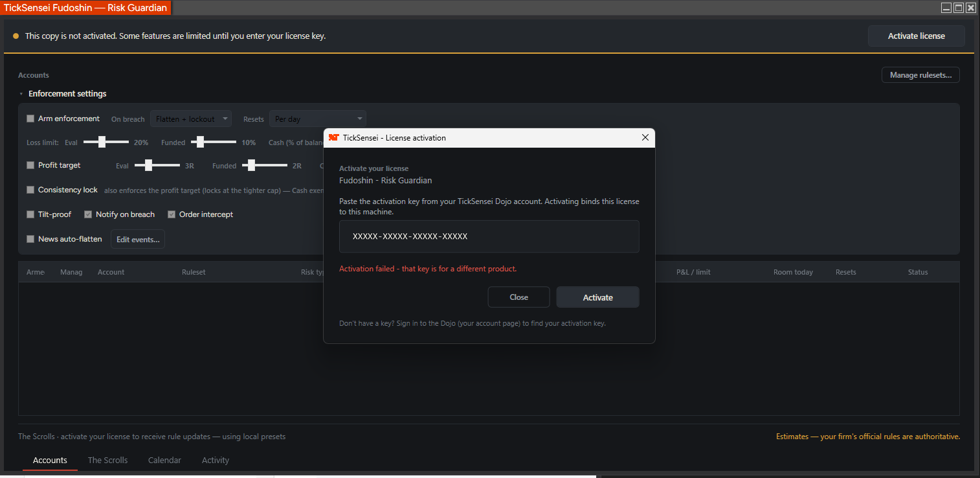Click the Ruleset column header
This screenshot has height=478, width=980.
pos(194,272)
